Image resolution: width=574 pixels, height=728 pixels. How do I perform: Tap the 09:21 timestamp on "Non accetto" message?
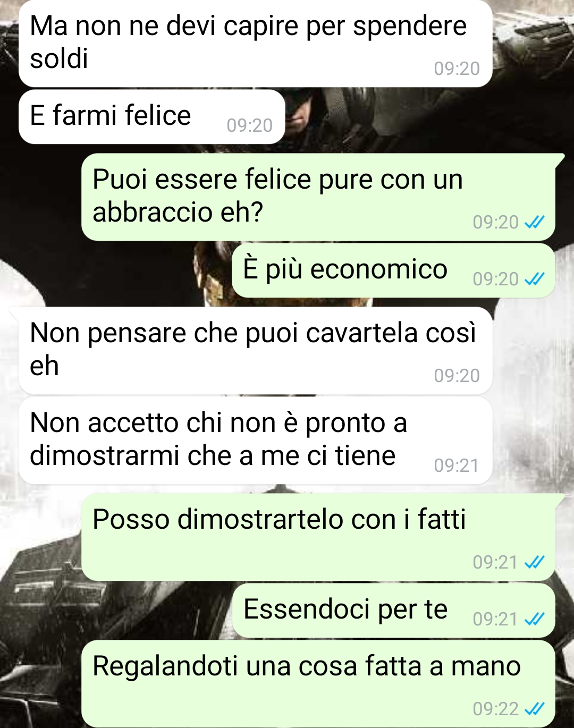tap(457, 465)
